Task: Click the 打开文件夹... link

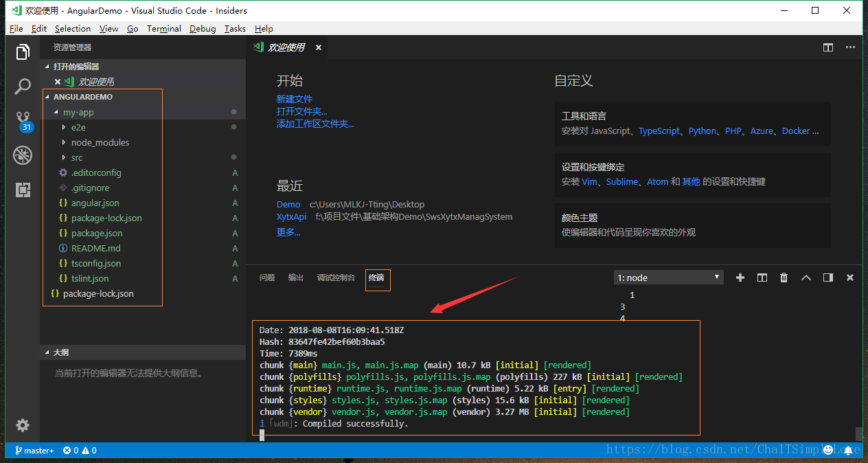Action: pyautogui.click(x=302, y=111)
